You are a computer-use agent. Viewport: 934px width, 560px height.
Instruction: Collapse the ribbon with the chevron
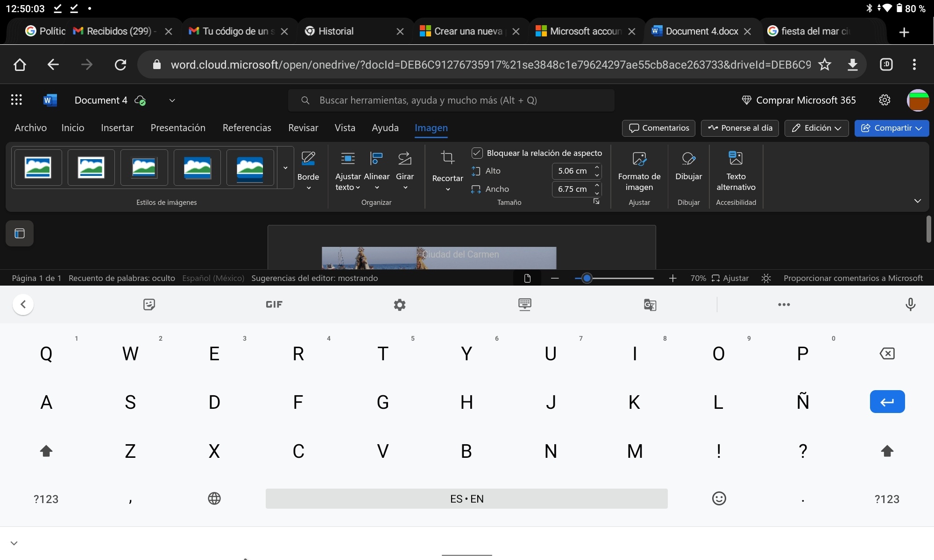[917, 201]
